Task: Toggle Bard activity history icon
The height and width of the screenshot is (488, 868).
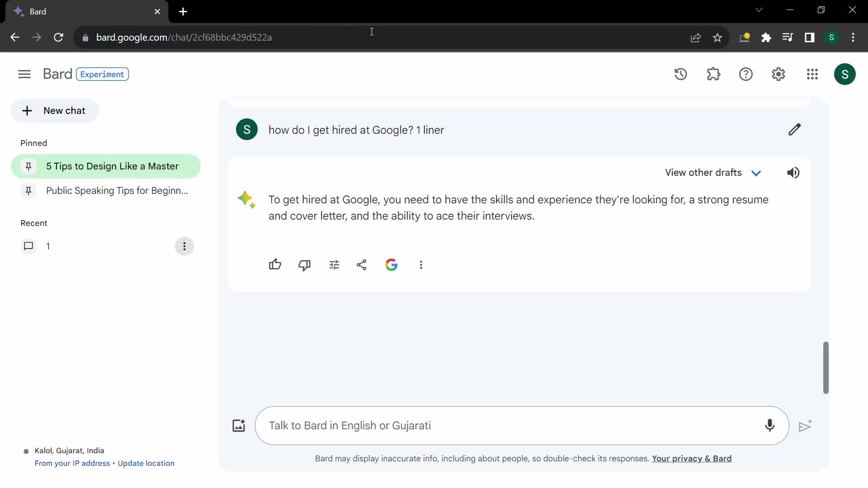Action: (680, 73)
